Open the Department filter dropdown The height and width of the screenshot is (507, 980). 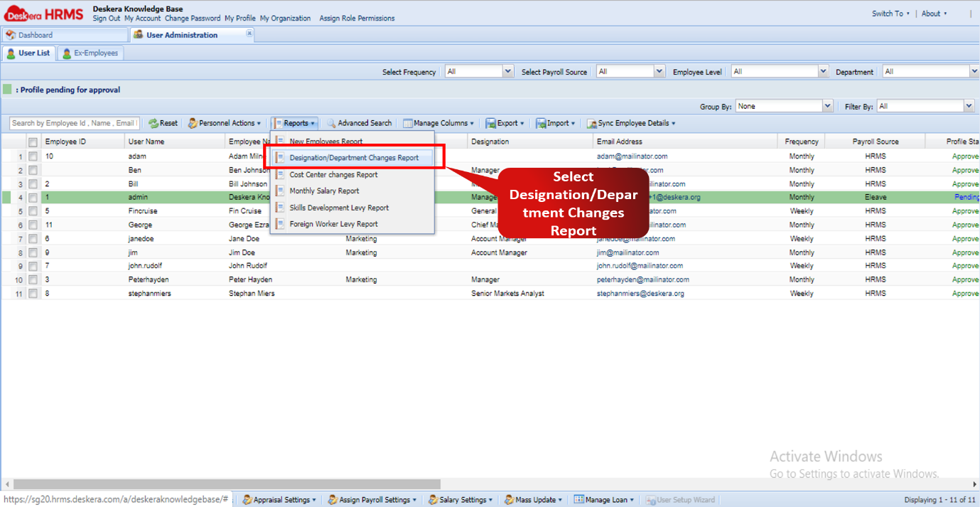coord(930,70)
